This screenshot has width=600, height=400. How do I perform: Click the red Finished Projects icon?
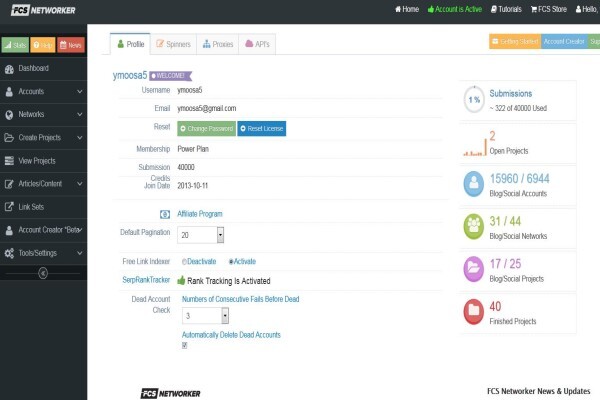coord(474,312)
